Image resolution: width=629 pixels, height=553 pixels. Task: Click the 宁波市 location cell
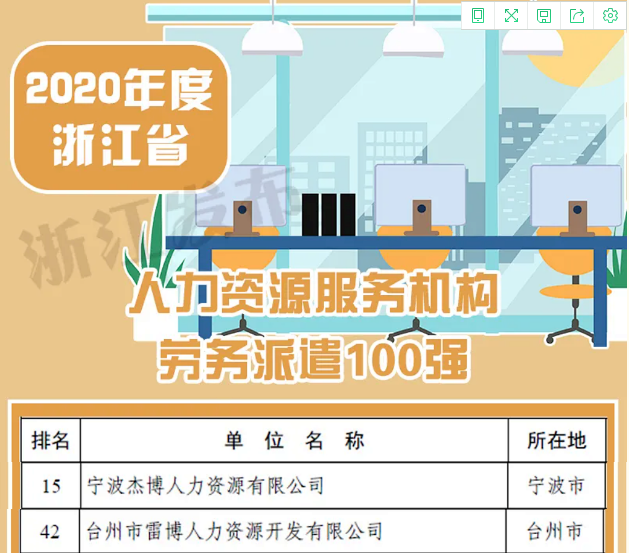556,486
